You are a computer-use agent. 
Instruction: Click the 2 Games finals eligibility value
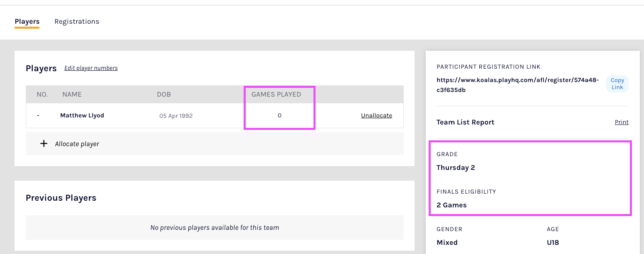pyautogui.click(x=452, y=205)
